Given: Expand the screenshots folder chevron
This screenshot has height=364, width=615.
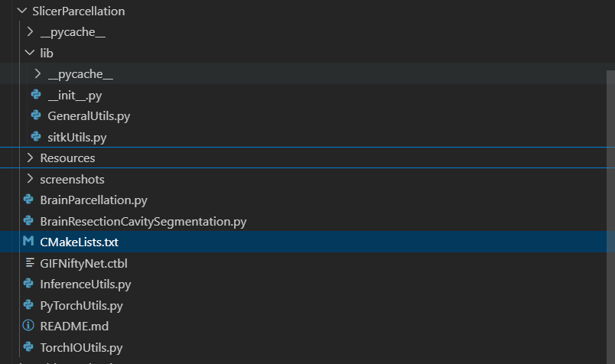Looking at the screenshot, I should point(30,179).
